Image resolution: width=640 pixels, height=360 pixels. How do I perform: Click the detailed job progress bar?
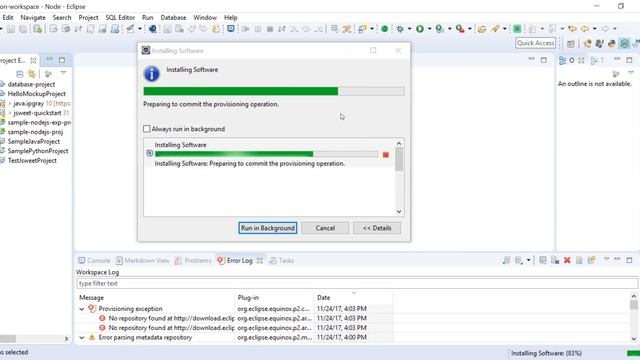click(x=267, y=154)
